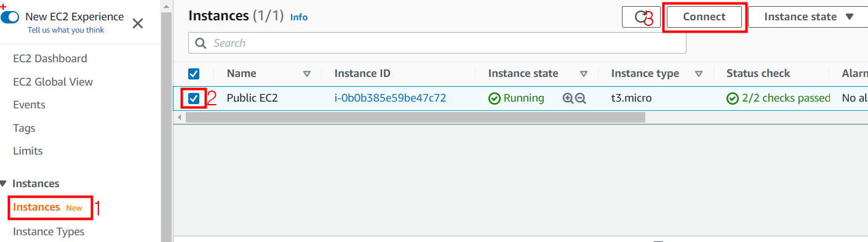Sort by the Instance state column arrow

[x=584, y=75]
